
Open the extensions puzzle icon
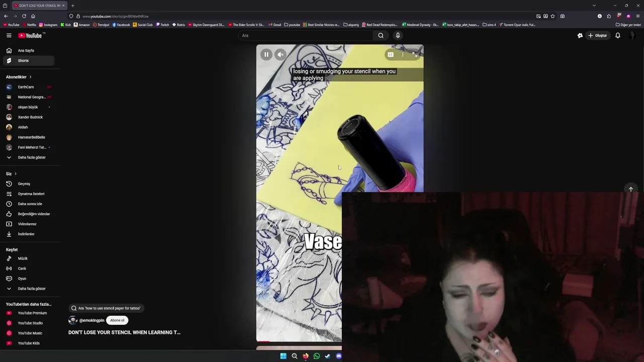609,16
